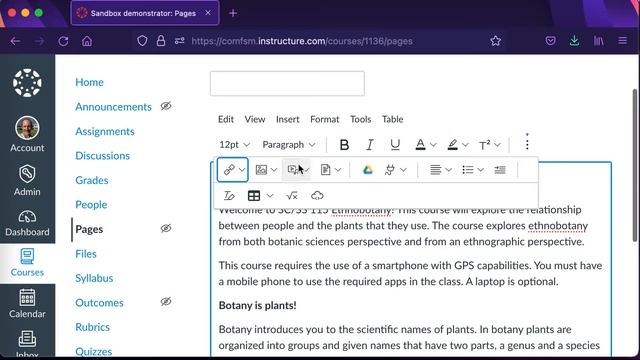The height and width of the screenshot is (360, 640).
Task: Click the superscript T² icon
Action: pyautogui.click(x=484, y=144)
